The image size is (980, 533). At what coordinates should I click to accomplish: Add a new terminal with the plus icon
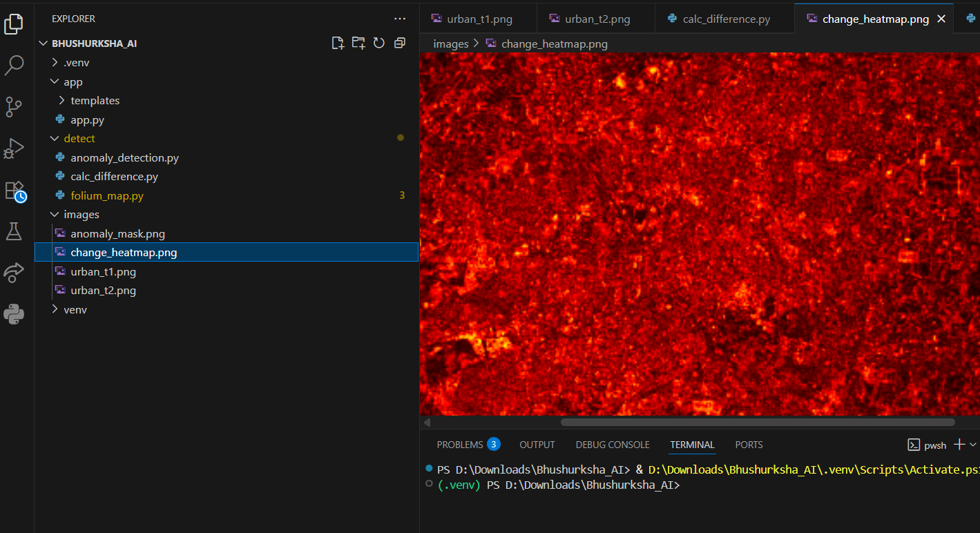click(959, 445)
